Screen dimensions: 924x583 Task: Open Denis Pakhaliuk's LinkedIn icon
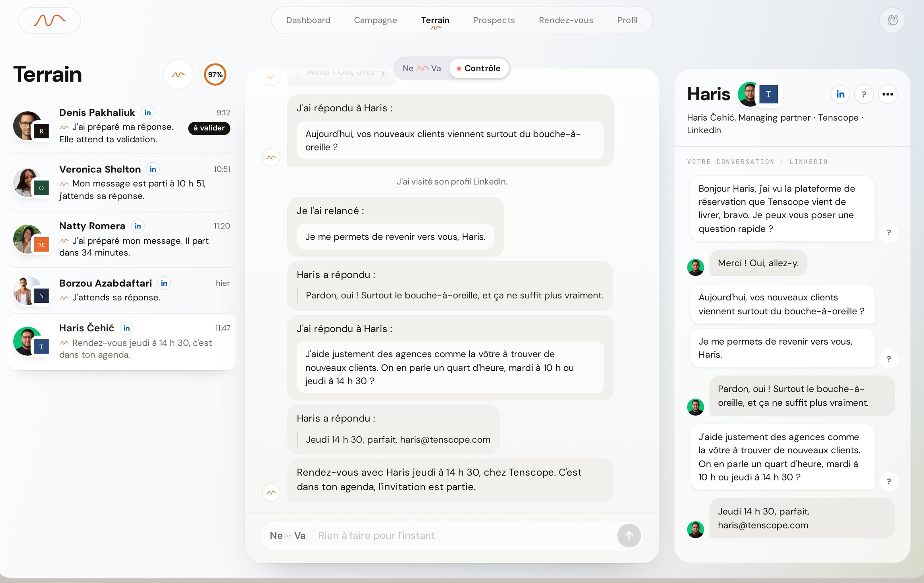coord(148,113)
